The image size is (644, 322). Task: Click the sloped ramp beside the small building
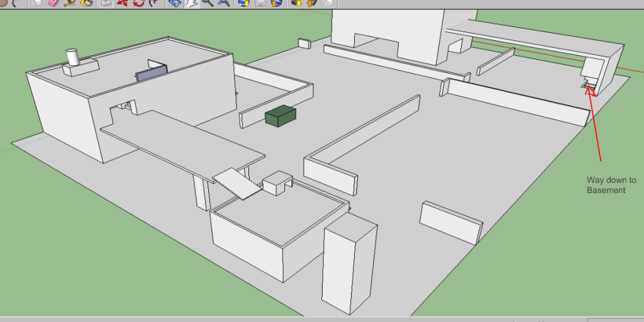(x=237, y=182)
